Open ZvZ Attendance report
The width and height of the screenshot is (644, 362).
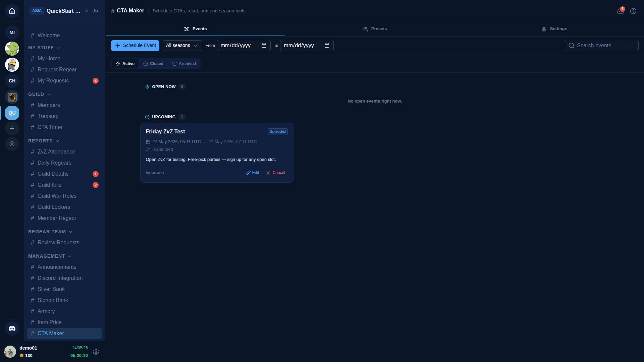[x=64, y=152]
